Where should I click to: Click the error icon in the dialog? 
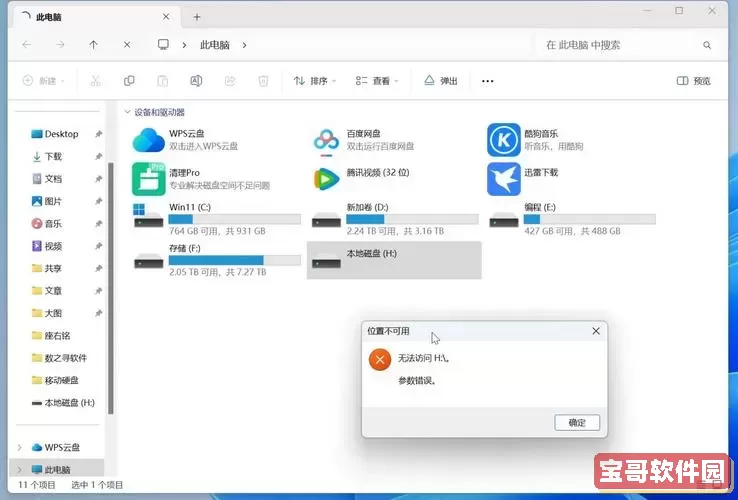380,360
